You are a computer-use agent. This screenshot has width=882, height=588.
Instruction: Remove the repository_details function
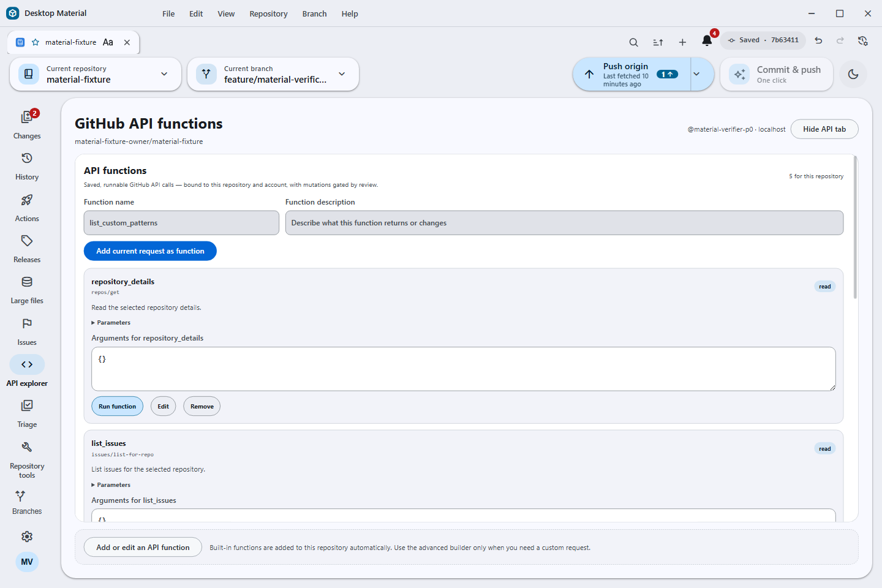pyautogui.click(x=202, y=407)
